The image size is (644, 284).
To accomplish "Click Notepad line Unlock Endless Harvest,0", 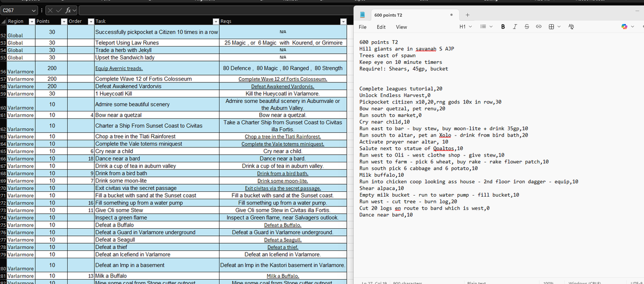I will [x=396, y=95].
